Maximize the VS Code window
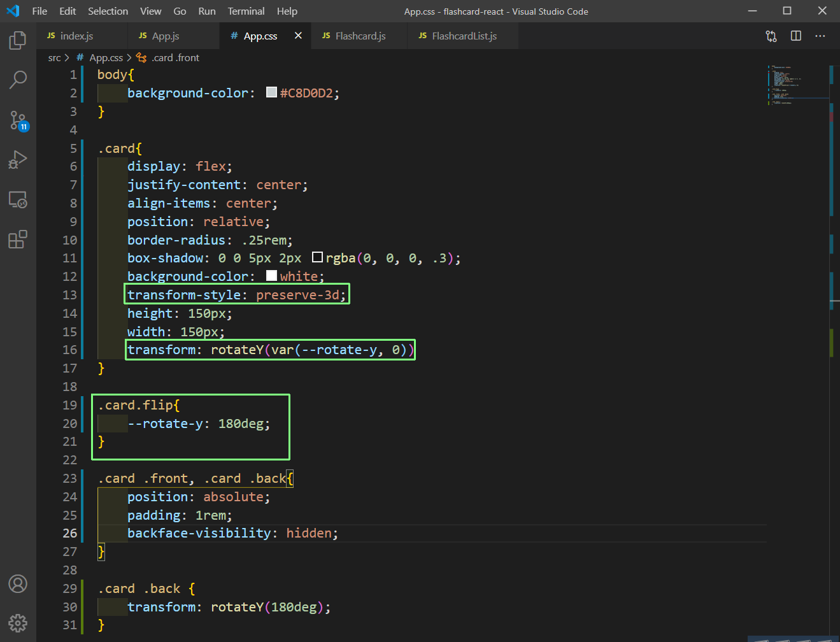 pos(787,11)
